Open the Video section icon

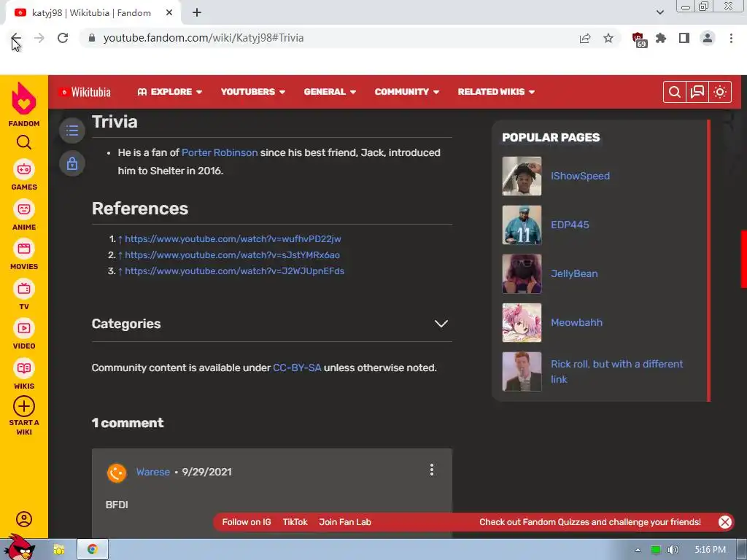(x=24, y=328)
